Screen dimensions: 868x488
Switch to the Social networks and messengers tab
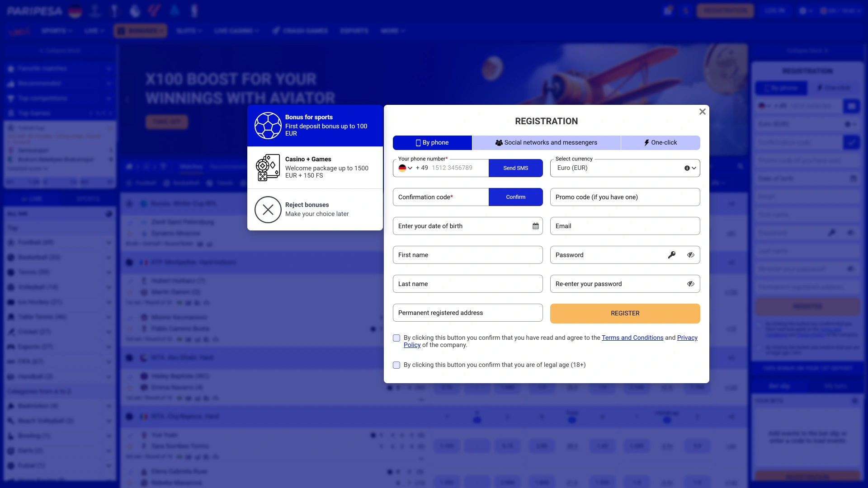[547, 142]
